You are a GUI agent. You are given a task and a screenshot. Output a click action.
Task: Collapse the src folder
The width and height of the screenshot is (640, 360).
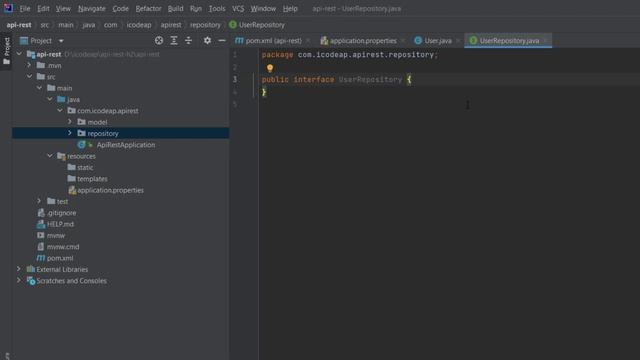(x=29, y=76)
